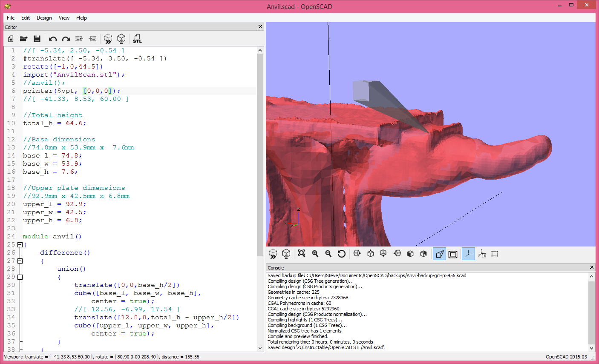Reset the 3D view orientation
This screenshot has width=599, height=364.
click(341, 253)
